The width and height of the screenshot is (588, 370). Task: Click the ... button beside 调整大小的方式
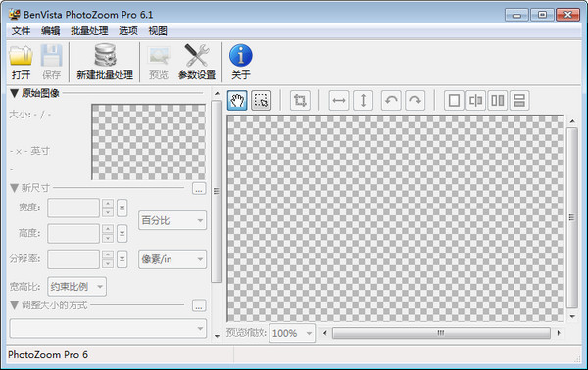(199, 305)
